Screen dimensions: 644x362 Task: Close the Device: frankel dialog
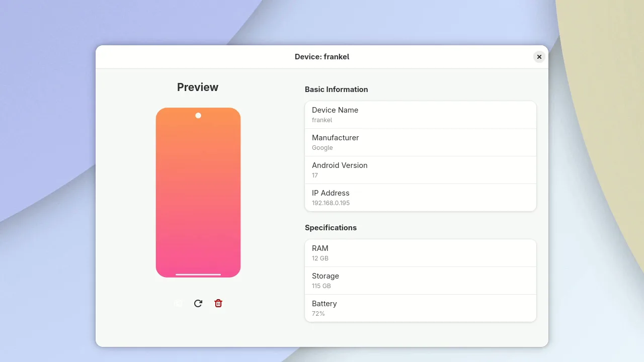point(539,57)
